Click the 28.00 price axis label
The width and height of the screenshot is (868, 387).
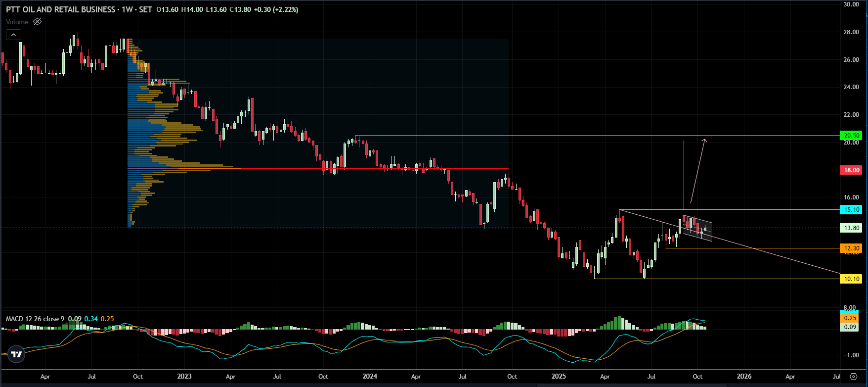pyautogui.click(x=851, y=32)
